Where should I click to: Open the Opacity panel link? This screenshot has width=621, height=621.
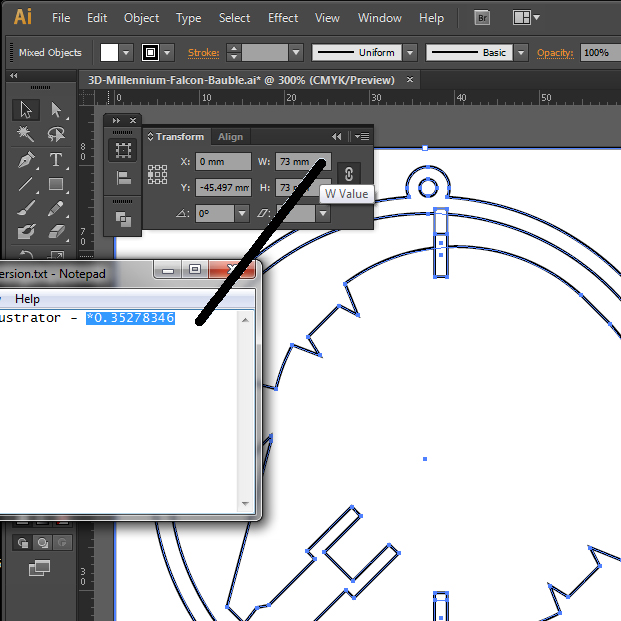pyautogui.click(x=555, y=53)
